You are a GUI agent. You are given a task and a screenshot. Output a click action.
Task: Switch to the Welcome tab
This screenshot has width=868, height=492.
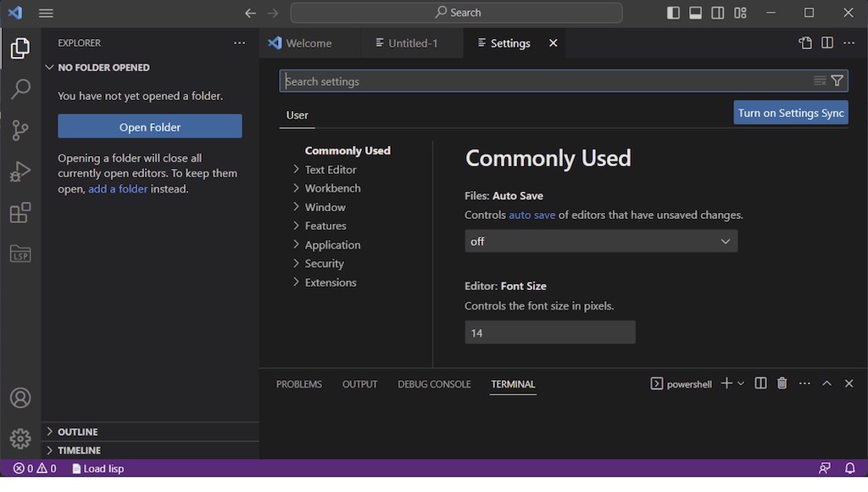coord(309,43)
